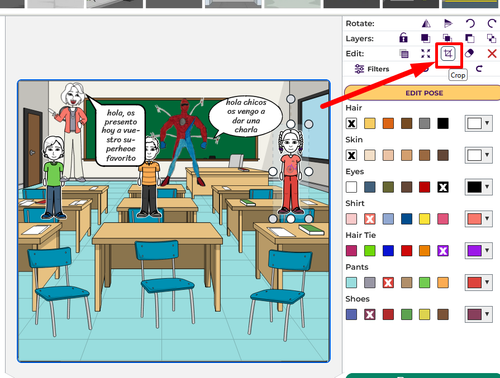Select the X-marked black Eyes swatch
The width and height of the screenshot is (500, 378).
point(443,187)
